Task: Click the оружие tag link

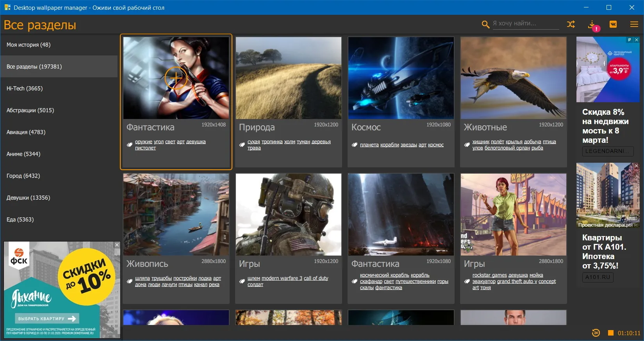Action: click(x=144, y=142)
